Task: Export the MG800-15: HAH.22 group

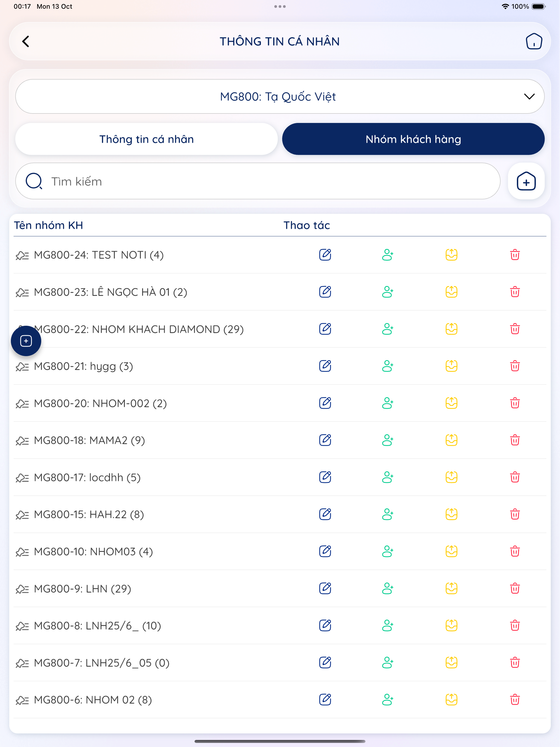Action: tap(451, 514)
